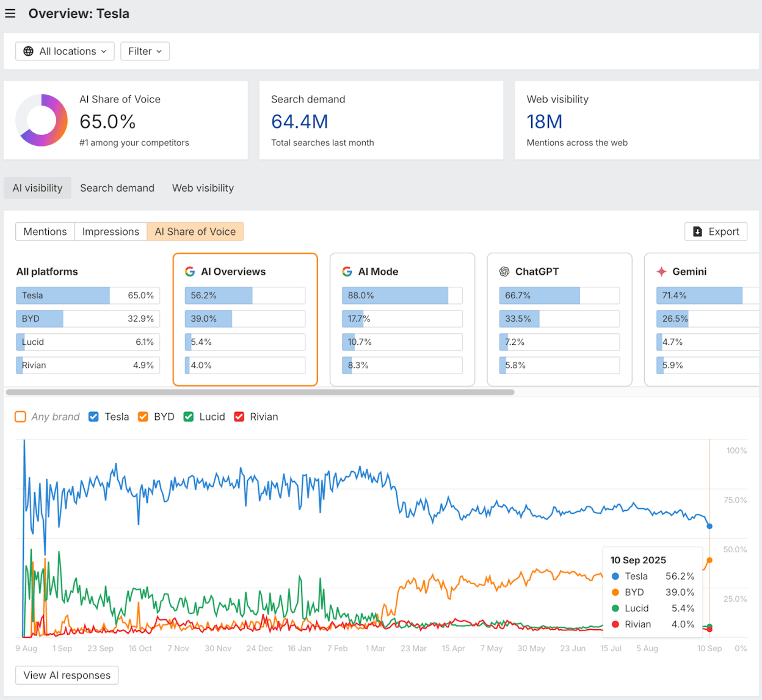The image size is (762, 700).
Task: Click the 39.0% bar in AI Overviews
Action: (245, 319)
